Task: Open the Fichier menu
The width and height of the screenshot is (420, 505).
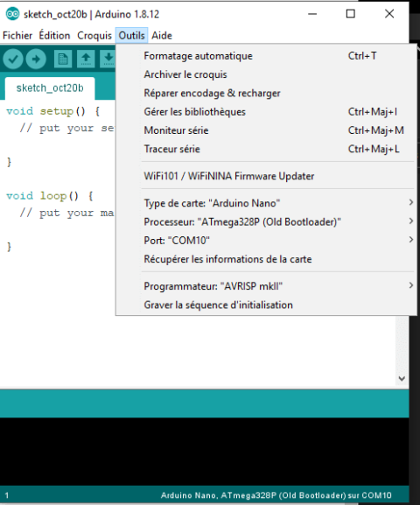Action: 17,35
